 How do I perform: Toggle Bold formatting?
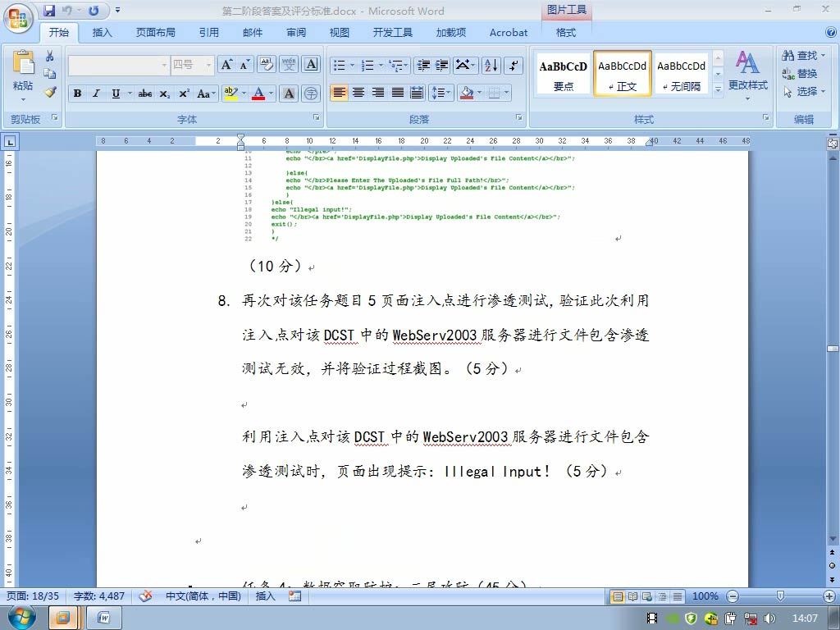pos(78,94)
